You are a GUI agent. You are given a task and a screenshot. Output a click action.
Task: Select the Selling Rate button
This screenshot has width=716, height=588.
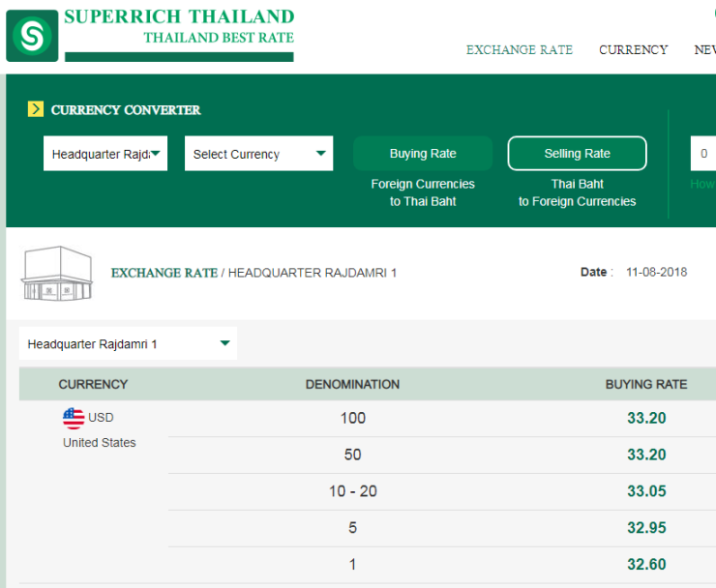click(x=578, y=154)
